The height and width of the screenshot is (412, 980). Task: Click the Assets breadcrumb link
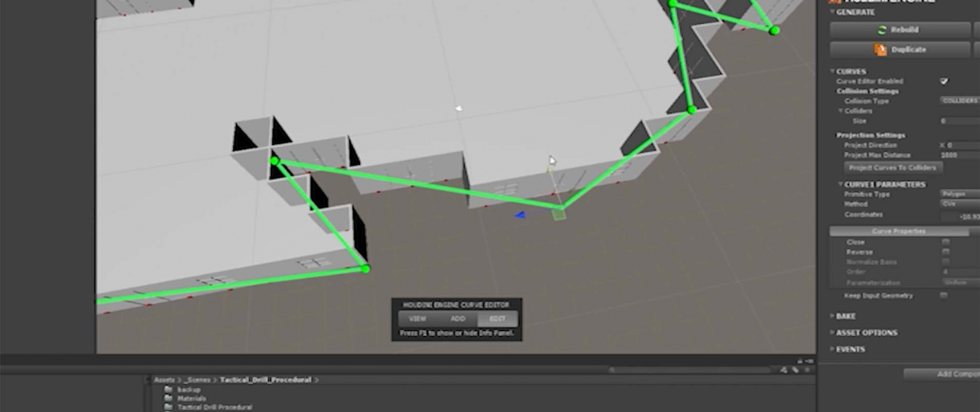pyautogui.click(x=164, y=380)
